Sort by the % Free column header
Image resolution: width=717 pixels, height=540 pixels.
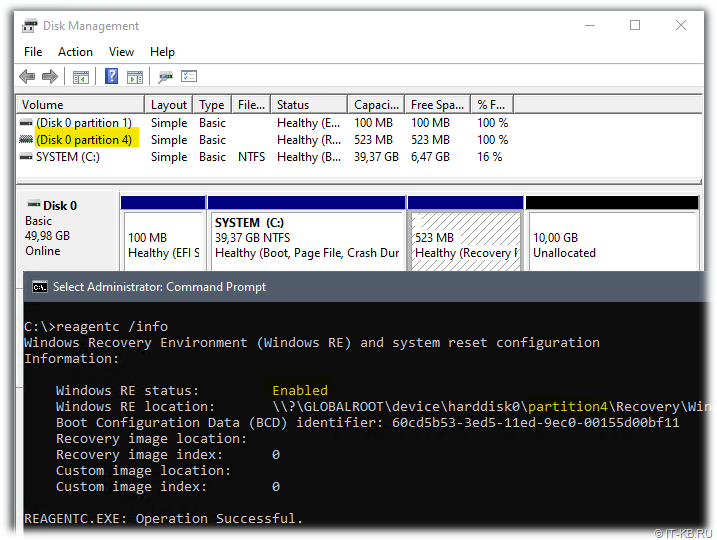[492, 105]
